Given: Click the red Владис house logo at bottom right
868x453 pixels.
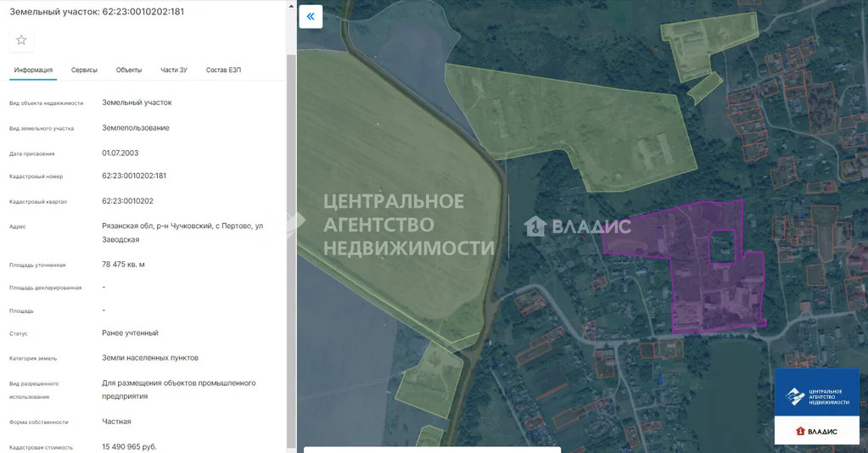Looking at the screenshot, I should coord(816,431).
